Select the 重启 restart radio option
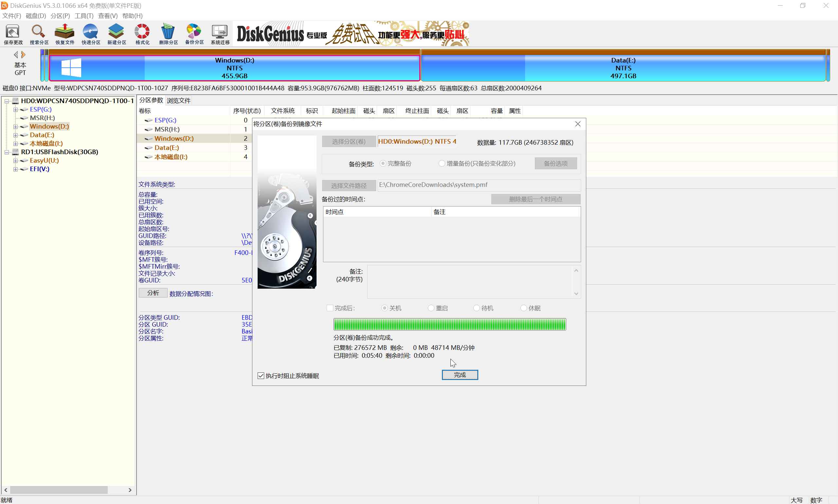838x504 pixels. pos(431,308)
